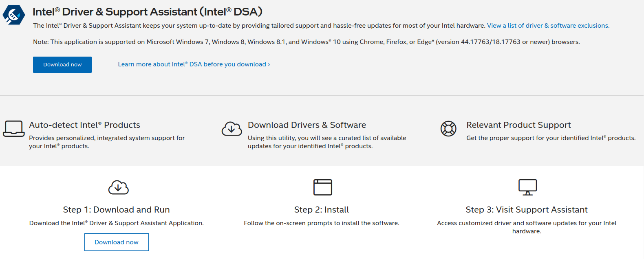Open the driver & software exclusions list link
The image size is (644, 259).
(x=548, y=26)
